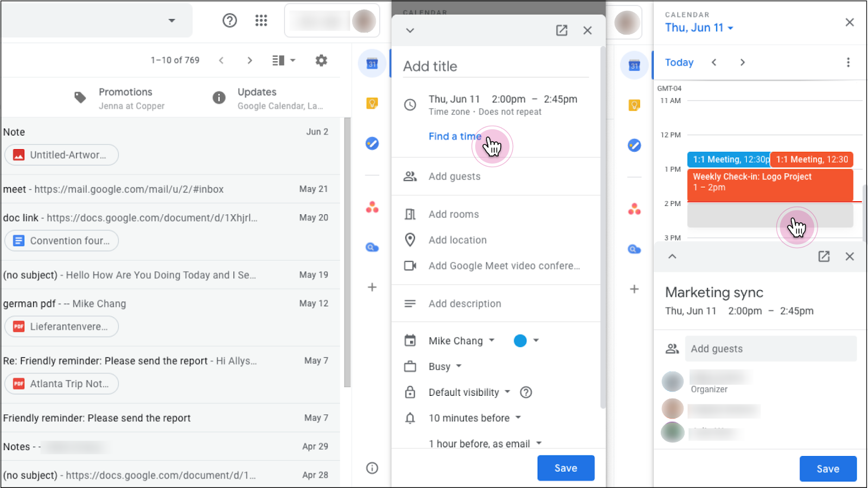Click the plus icon to get more add-ons
Screen dimensions: 868x488
pos(372,287)
